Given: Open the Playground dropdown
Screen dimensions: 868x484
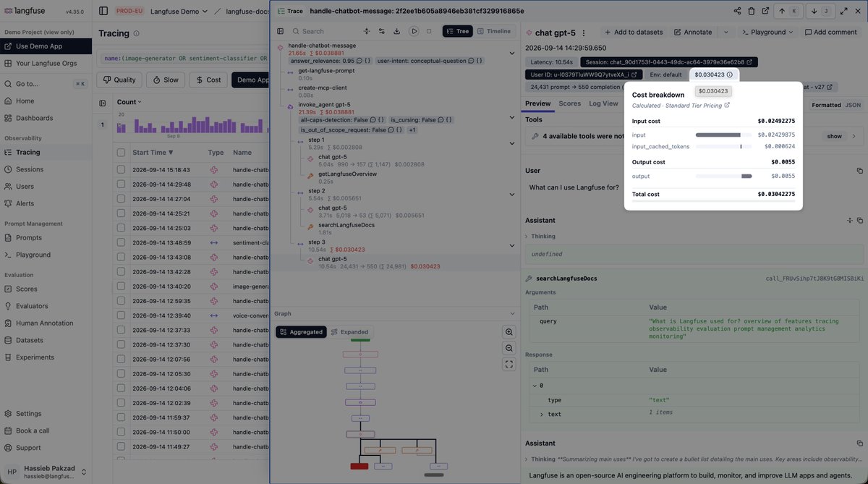Looking at the screenshot, I should click(767, 33).
